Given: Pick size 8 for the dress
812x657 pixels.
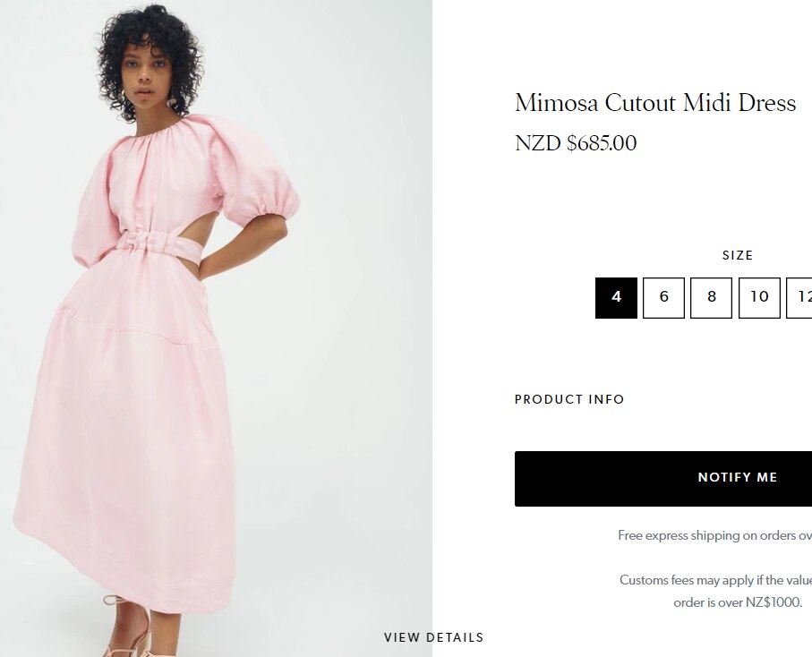Looking at the screenshot, I should click(712, 297).
